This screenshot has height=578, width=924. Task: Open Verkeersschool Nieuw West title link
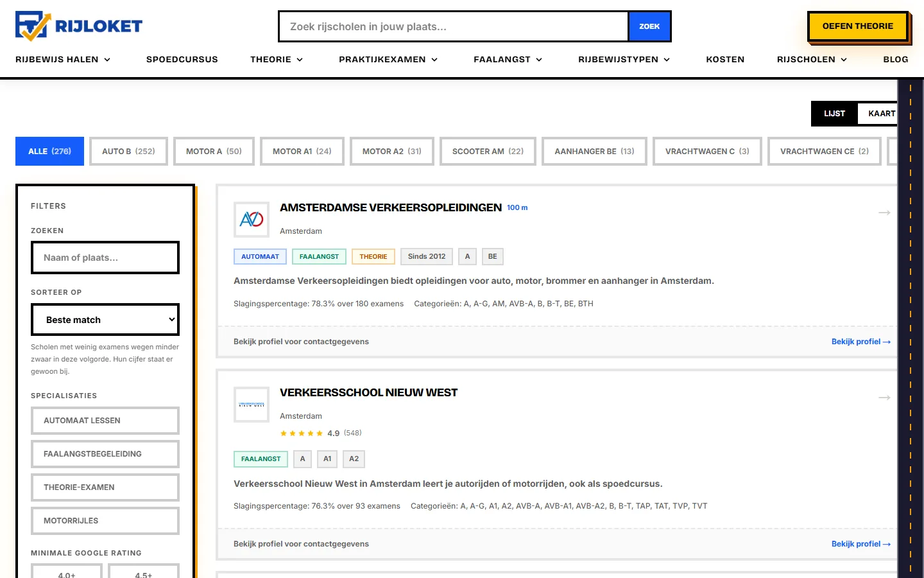369,392
